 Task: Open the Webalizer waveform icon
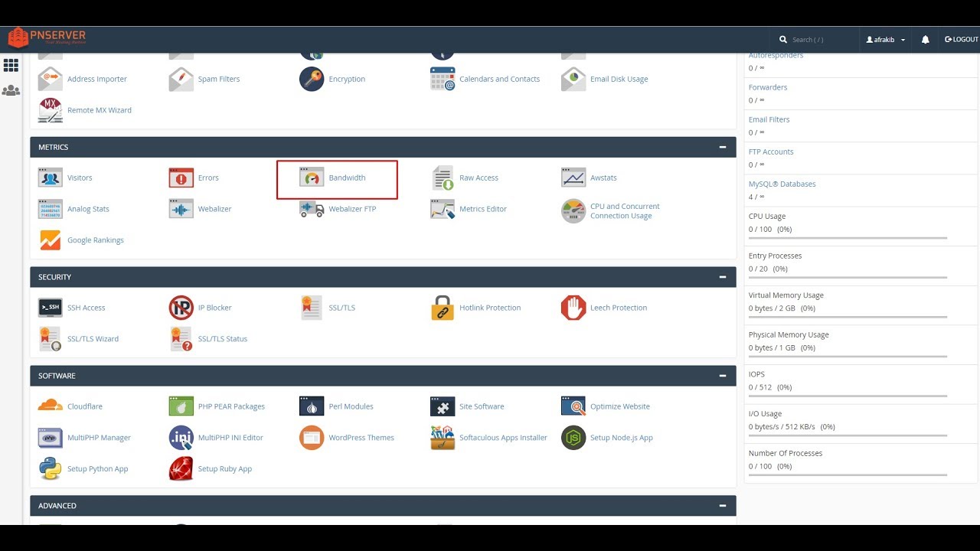[x=181, y=209]
